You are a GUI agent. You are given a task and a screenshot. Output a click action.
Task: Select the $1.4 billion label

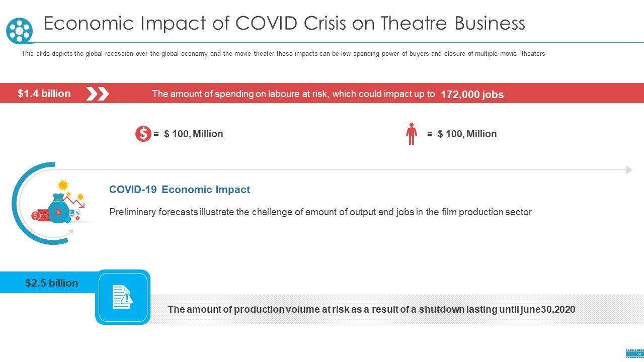44,94
